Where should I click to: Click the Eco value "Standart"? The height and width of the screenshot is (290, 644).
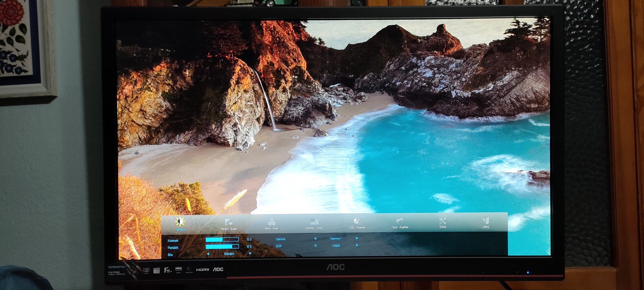(229, 254)
